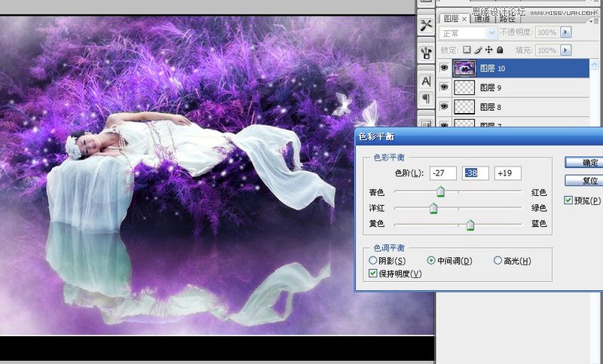This screenshot has width=603, height=364.
Task: Click the second 色阶 field showing -38
Action: tap(476, 173)
